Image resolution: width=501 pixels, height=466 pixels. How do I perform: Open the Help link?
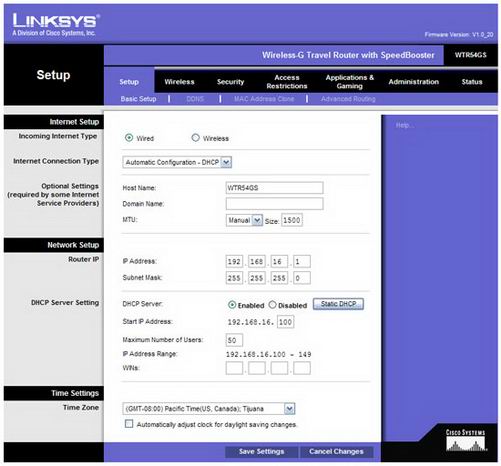(405, 125)
